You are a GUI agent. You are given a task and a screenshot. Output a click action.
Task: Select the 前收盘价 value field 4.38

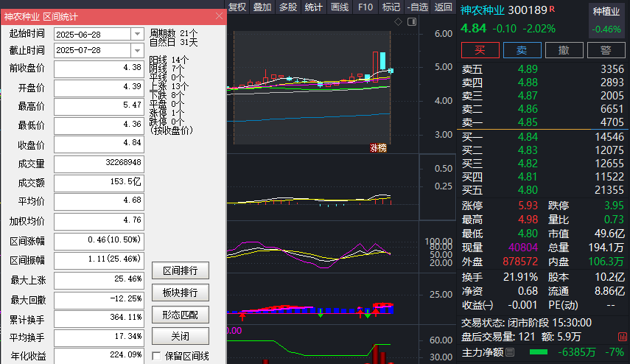click(99, 69)
